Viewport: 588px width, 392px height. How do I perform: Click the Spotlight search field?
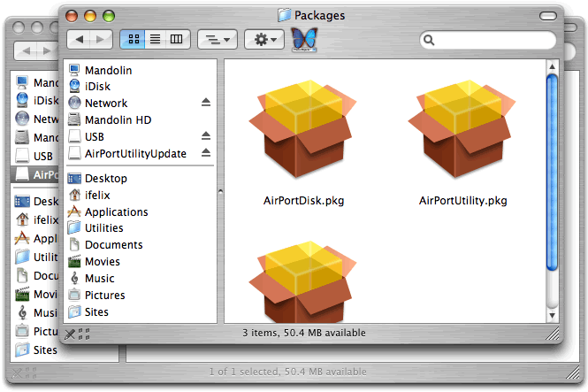(487, 40)
